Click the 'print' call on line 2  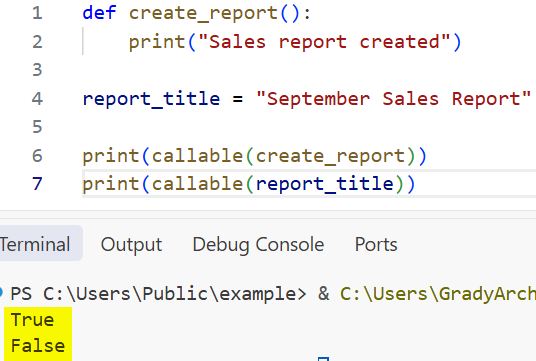coord(157,43)
